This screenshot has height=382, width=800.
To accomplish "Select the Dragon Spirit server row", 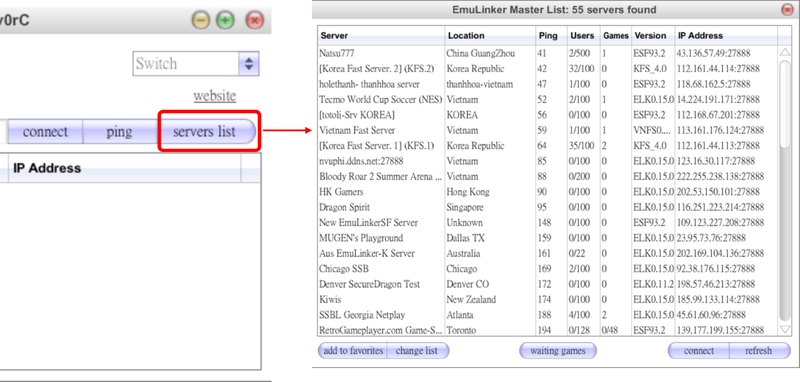I will pos(547,207).
